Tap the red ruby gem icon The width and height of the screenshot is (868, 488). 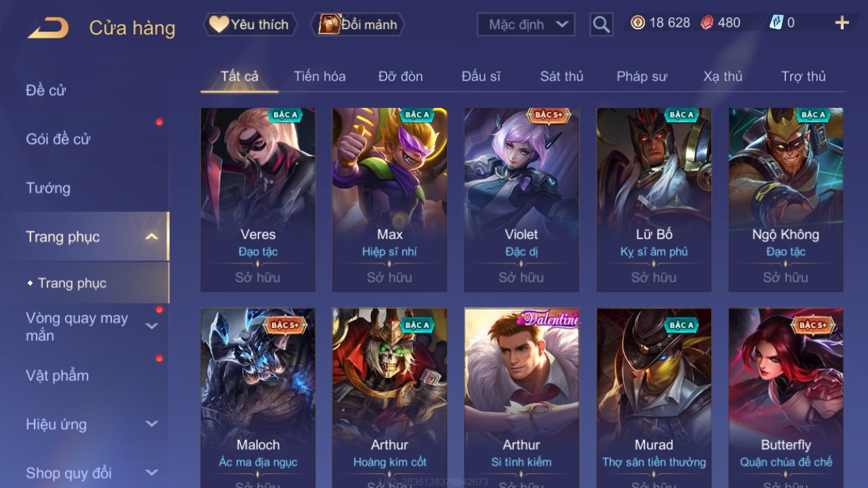pos(707,23)
